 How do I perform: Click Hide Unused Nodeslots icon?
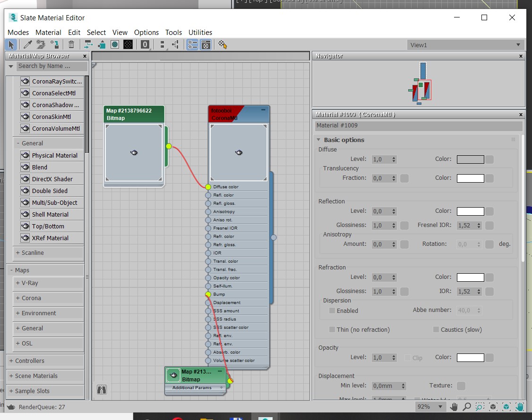102,44
